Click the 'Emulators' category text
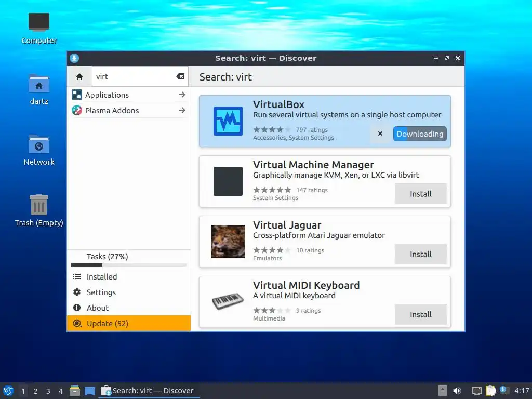Screen dimensions: 532x399 click(268, 258)
